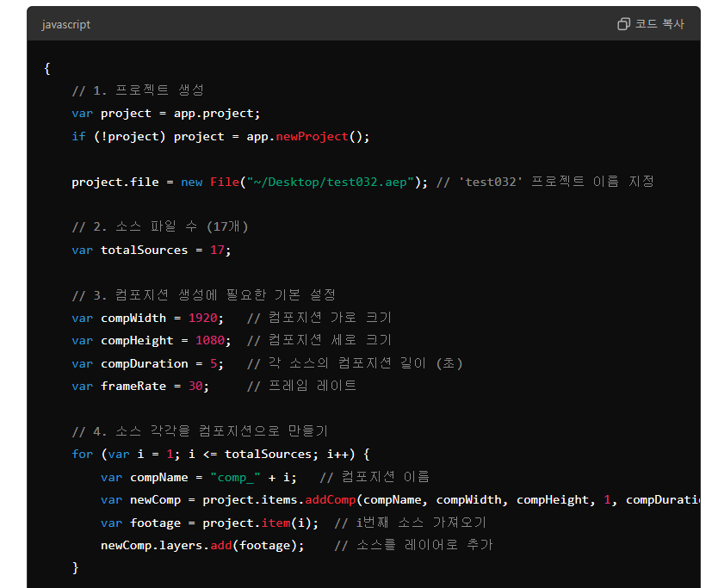Click the comment '// 소스를 레이어로 추가'
712x588 pixels.
[413, 545]
